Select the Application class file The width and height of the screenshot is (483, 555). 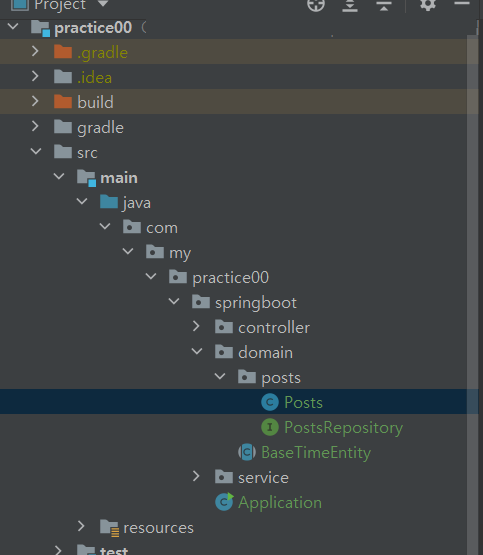[x=280, y=503]
